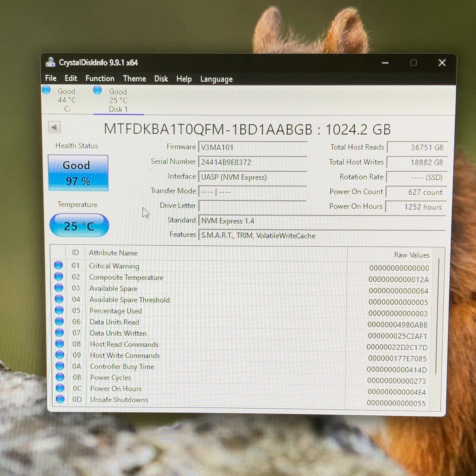The image size is (476, 476).
Task: Open the Edit menu
Action: point(71,78)
